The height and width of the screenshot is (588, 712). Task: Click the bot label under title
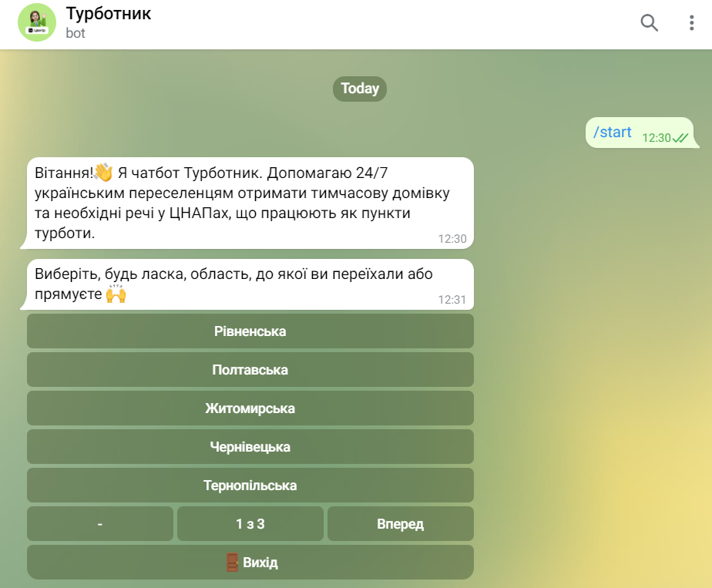click(76, 33)
